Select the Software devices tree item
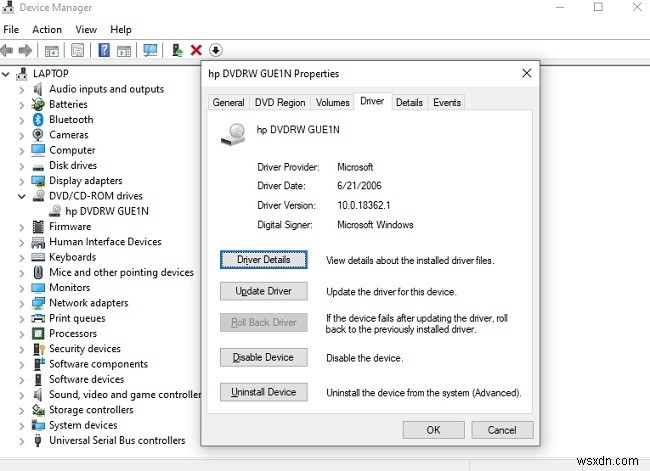 pyautogui.click(x=87, y=379)
